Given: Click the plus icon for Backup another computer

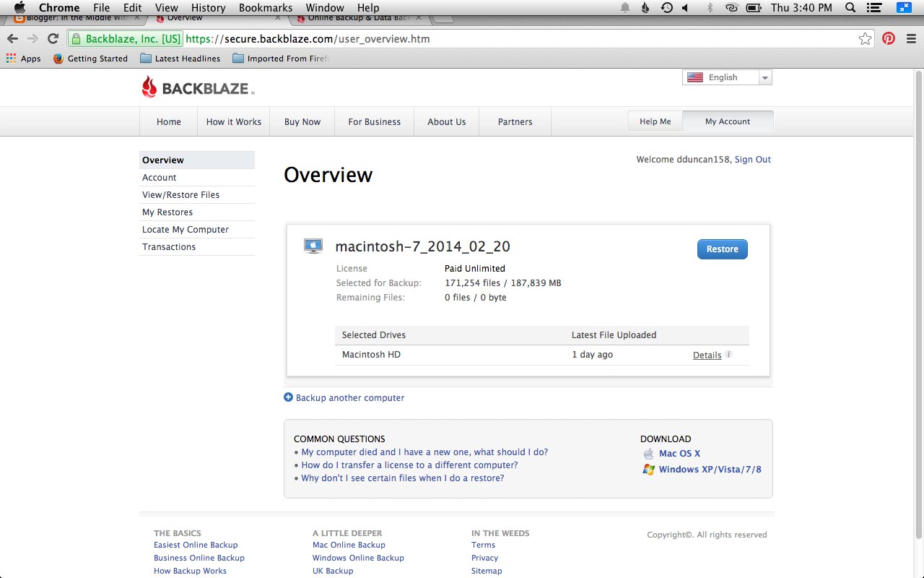Looking at the screenshot, I should (289, 397).
